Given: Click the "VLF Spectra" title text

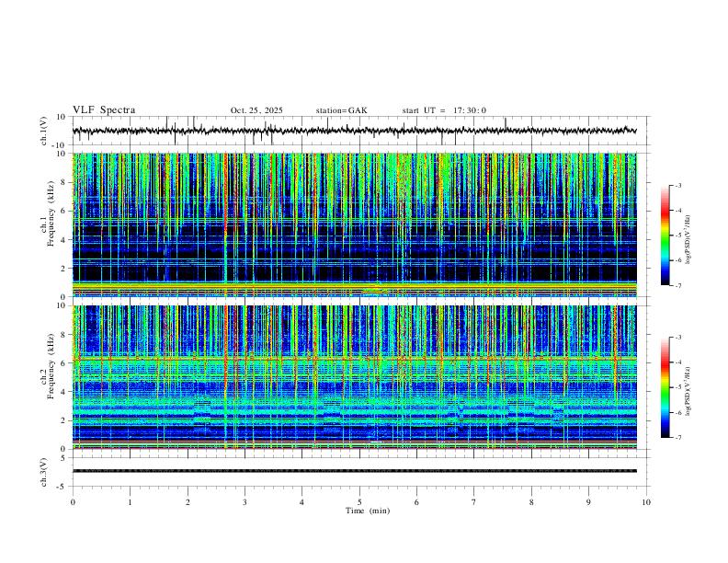Looking at the screenshot, I should point(104,110).
